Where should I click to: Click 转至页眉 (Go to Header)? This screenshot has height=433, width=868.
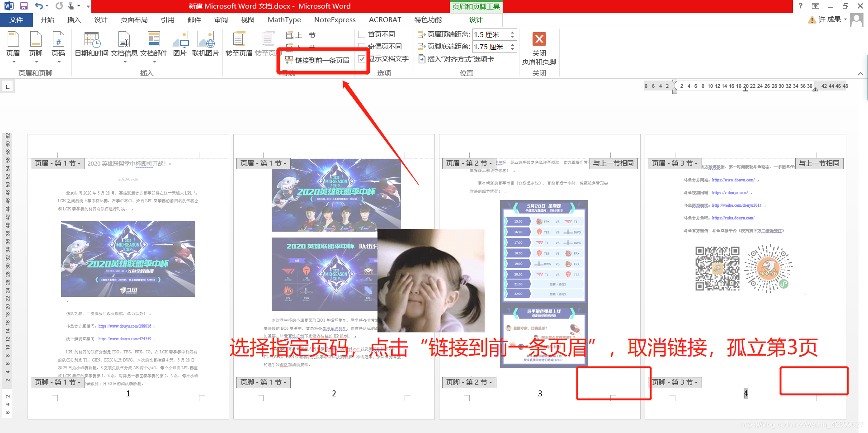click(239, 44)
